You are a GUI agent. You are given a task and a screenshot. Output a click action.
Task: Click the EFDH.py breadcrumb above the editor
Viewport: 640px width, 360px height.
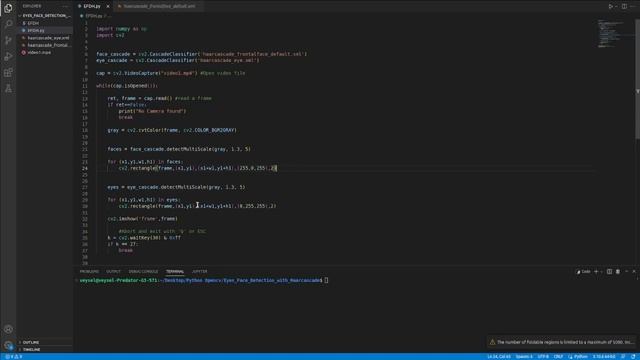[x=94, y=16]
